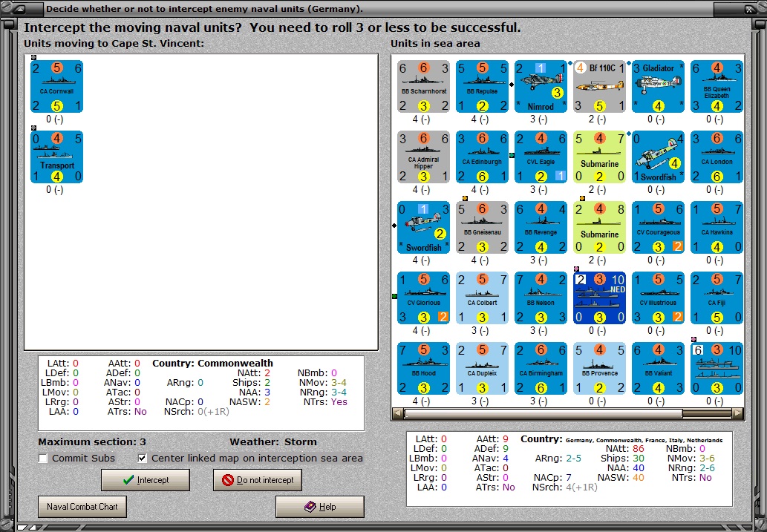Choose the Gladiator aircraft counter
Screen dimensions: 767x532
[659, 87]
